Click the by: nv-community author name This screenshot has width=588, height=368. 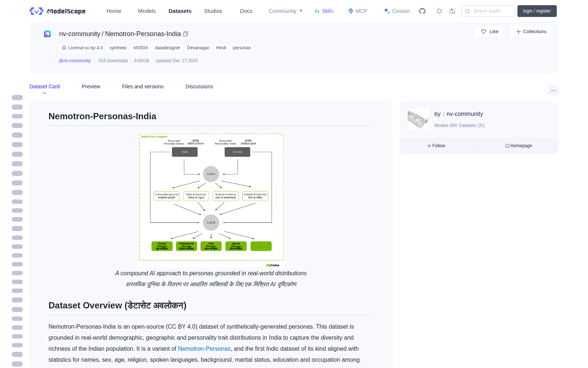tap(459, 114)
